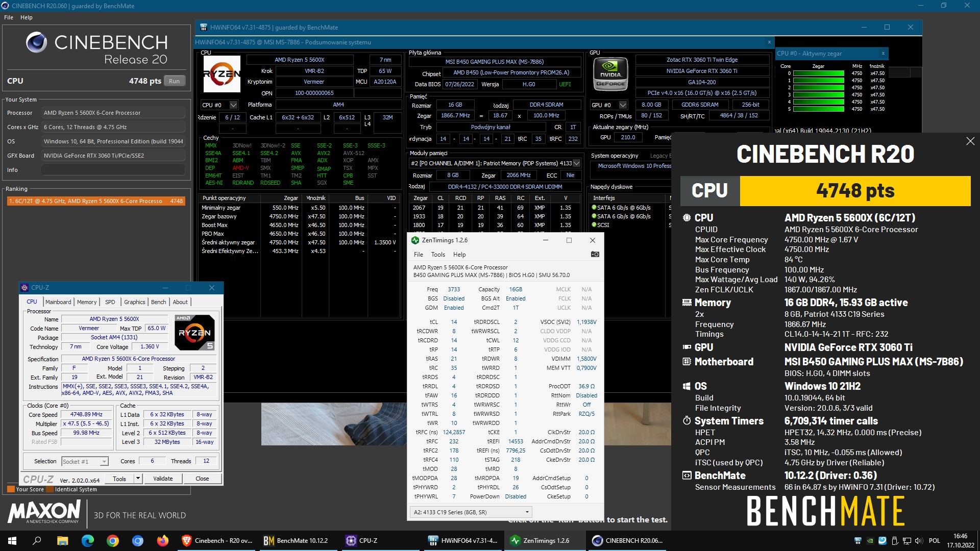Screen dimensions: 980x551
Task: Click the Close button in CPU-Z
Action: pos(202,479)
